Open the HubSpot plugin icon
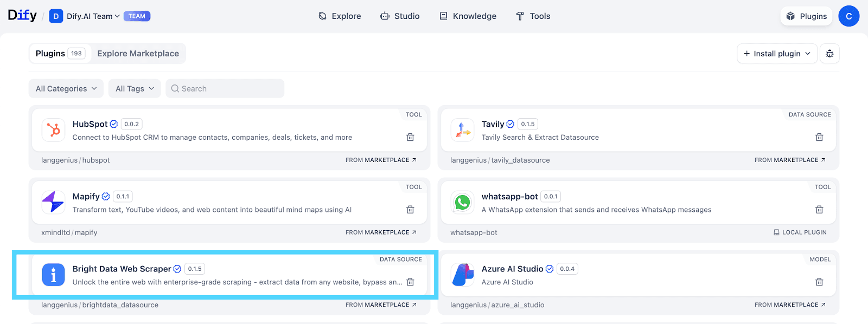Image resolution: width=868 pixels, height=324 pixels. coord(53,130)
